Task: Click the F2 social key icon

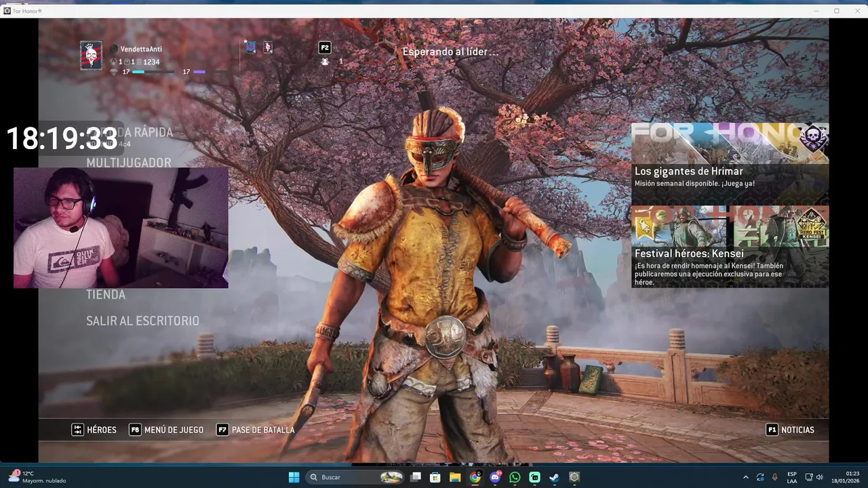Action: click(x=325, y=47)
